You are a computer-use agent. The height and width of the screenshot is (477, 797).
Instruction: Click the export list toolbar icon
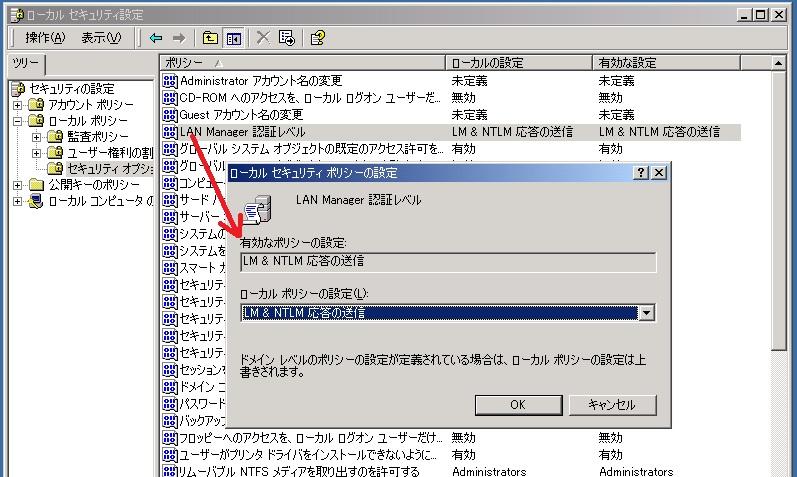tap(287, 38)
